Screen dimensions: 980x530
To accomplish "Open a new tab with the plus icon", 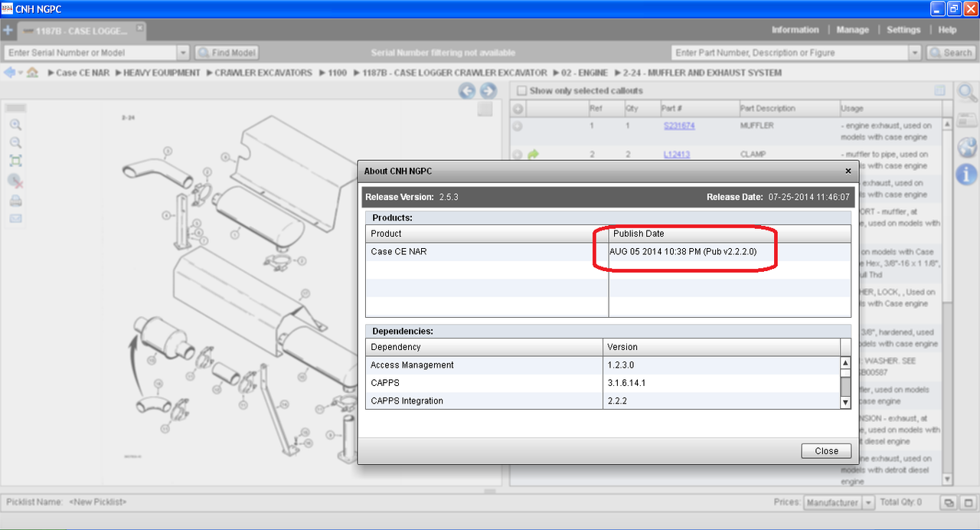I will (x=8, y=31).
